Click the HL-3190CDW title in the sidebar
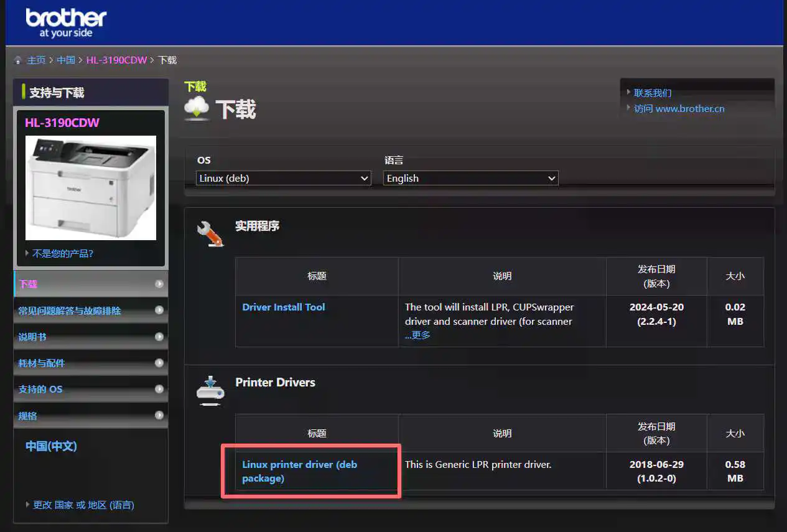The image size is (787, 532). pos(62,123)
